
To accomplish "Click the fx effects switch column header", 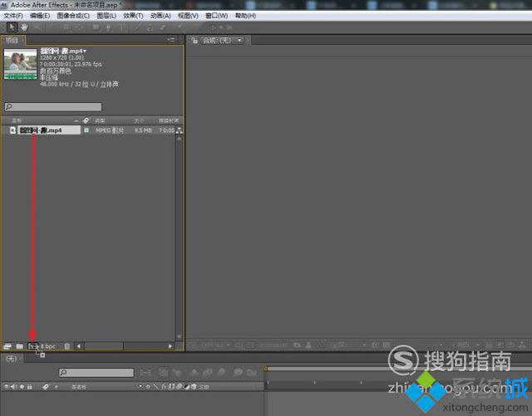I will click(165, 386).
